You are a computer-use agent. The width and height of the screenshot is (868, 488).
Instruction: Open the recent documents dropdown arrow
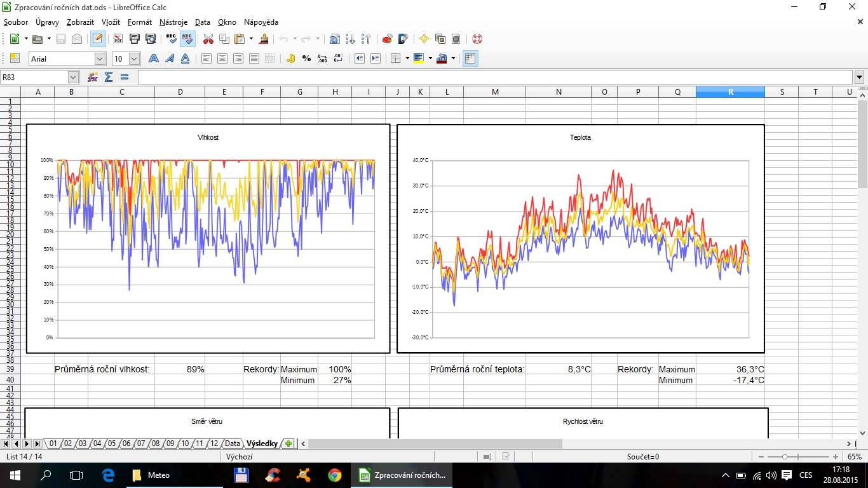49,39
